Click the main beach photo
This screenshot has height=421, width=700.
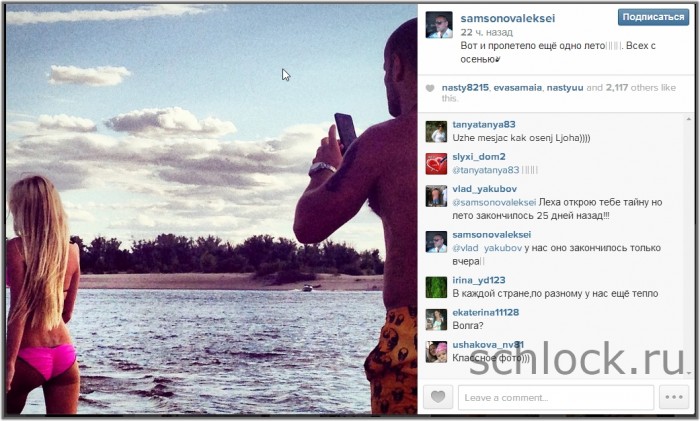[212, 209]
